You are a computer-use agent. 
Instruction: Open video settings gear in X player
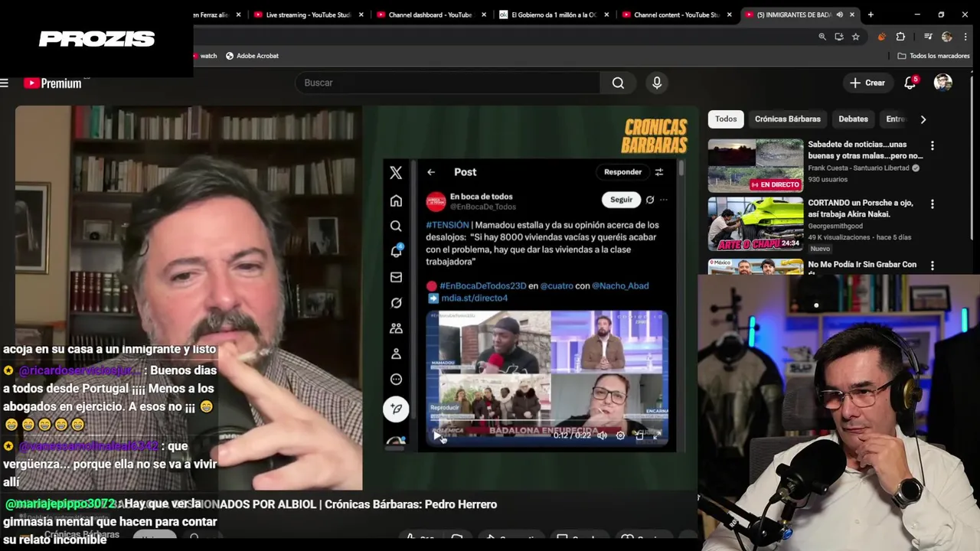tap(620, 435)
